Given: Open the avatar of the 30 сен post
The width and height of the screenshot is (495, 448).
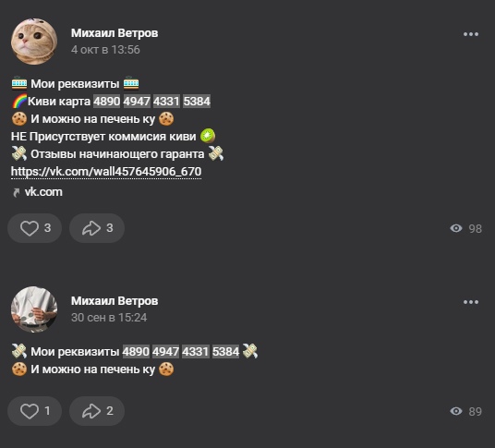Looking at the screenshot, I should click(34, 309).
